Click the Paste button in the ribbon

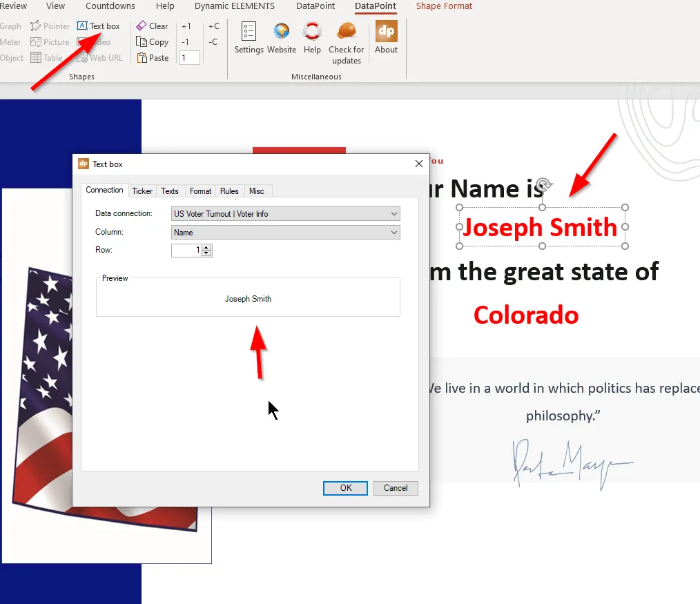[x=153, y=57]
